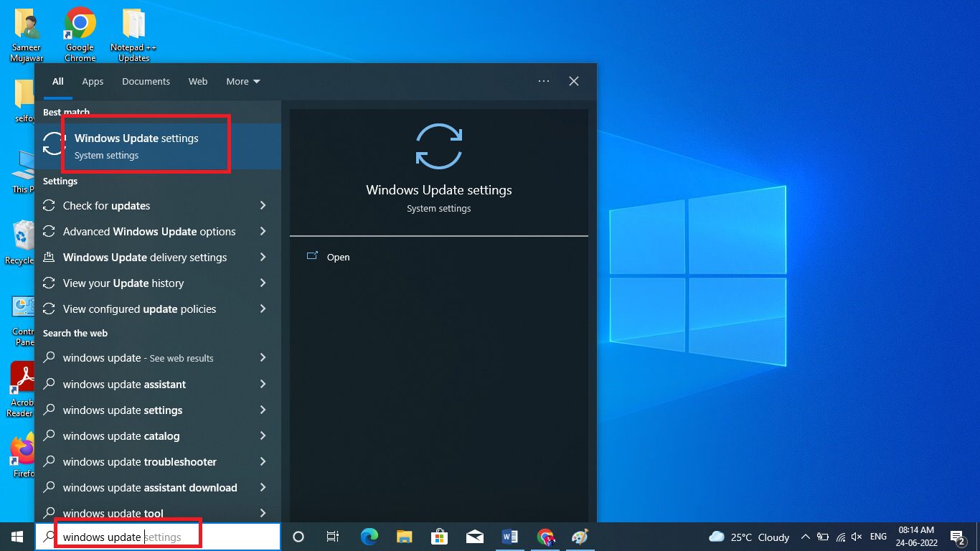
Task: Click Windows Update settings preview icon
Action: pos(439,146)
